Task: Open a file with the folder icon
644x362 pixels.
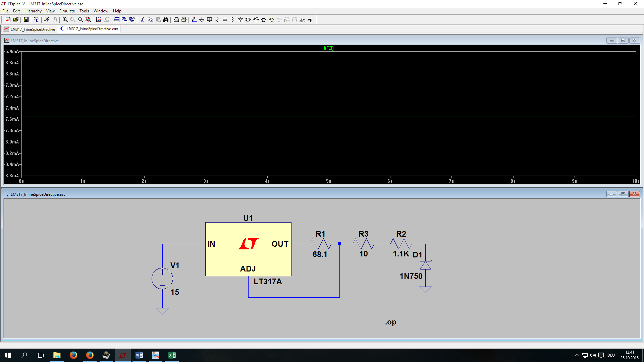Action: pyautogui.click(x=16, y=20)
